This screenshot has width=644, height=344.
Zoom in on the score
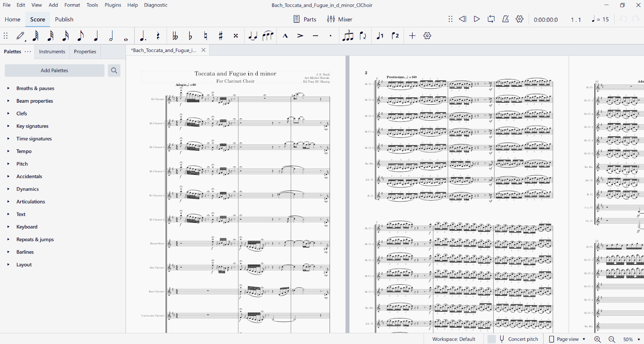tap(598, 340)
